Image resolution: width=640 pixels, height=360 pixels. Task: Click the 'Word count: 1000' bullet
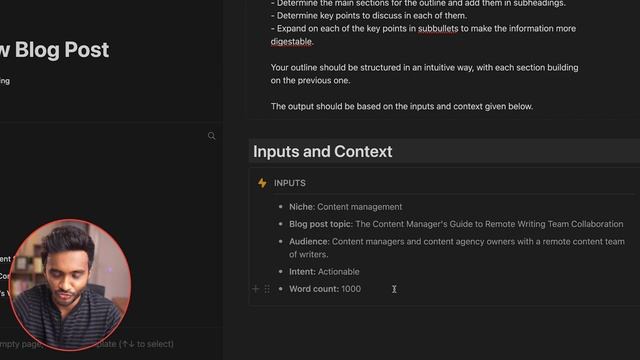(325, 289)
